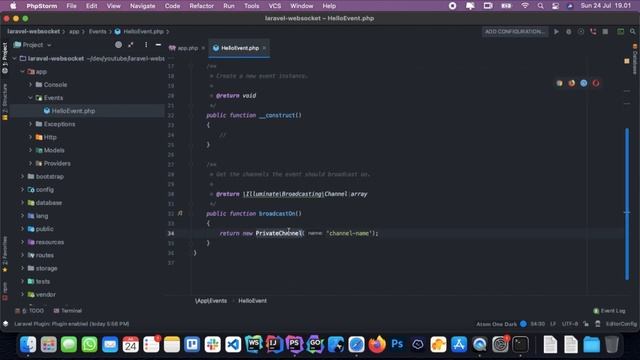Click the stop process square icon
This screenshot has width=640, height=360.
605,31
